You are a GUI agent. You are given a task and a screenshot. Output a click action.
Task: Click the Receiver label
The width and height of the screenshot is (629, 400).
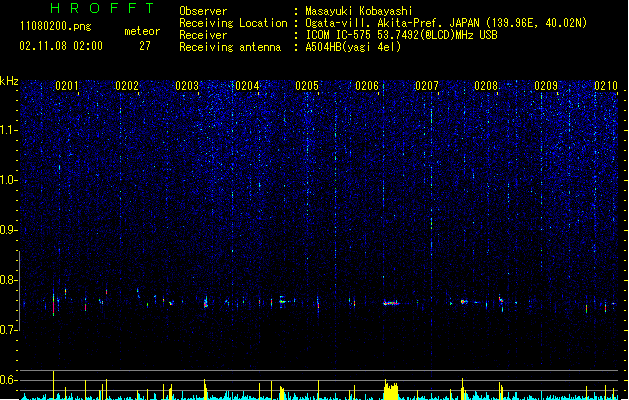(x=203, y=35)
